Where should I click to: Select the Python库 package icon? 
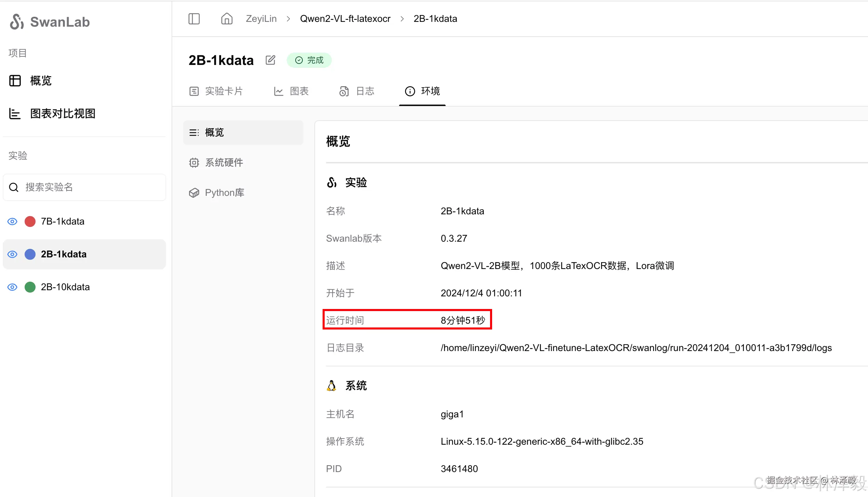[x=194, y=192]
